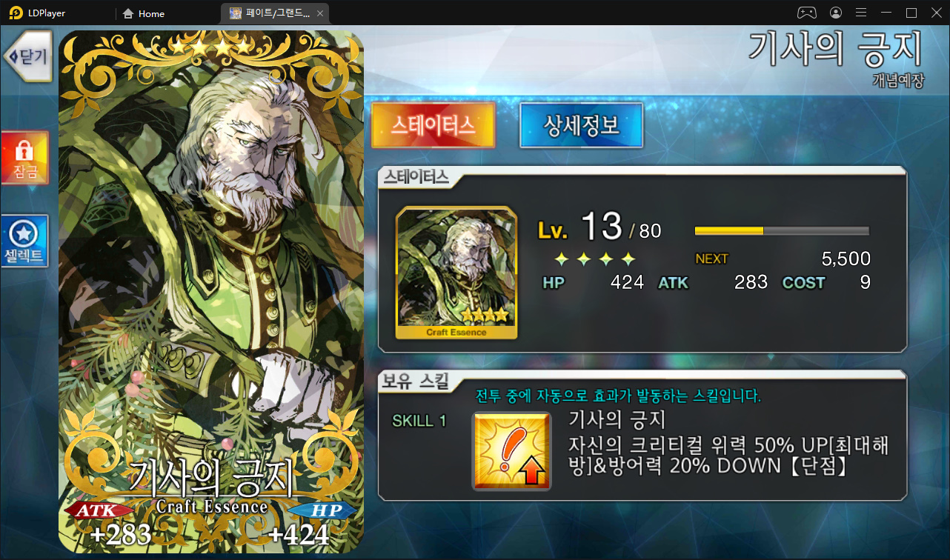The width and height of the screenshot is (950, 560).
Task: Switch to the 스테이터스 tab
Action: [x=433, y=124]
